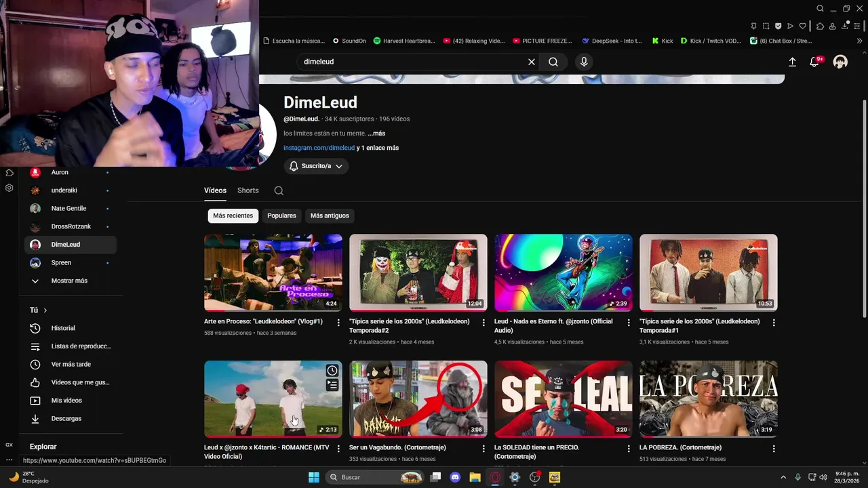Go to Spreen subscription channel
This screenshot has width=868, height=488.
[x=71, y=262]
